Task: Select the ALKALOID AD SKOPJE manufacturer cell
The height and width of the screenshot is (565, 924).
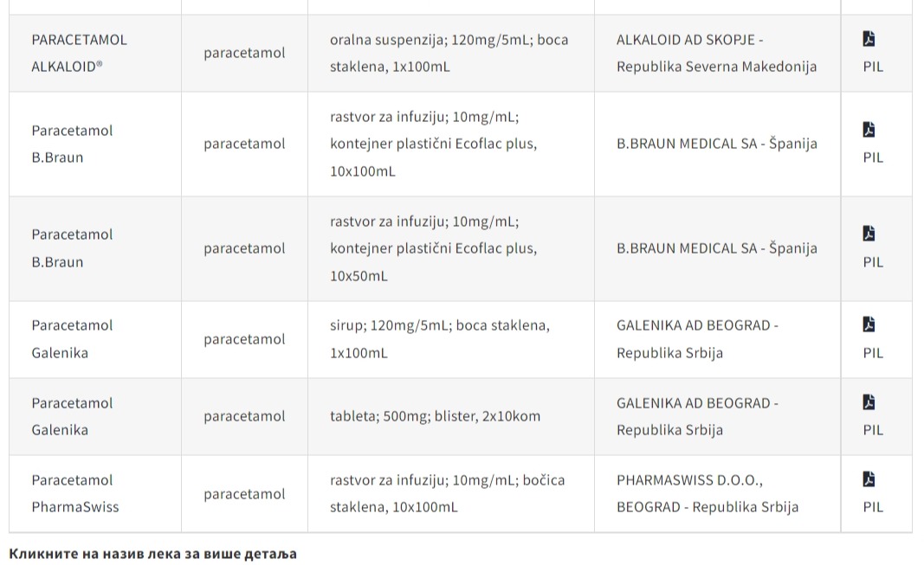Action: 717,53
